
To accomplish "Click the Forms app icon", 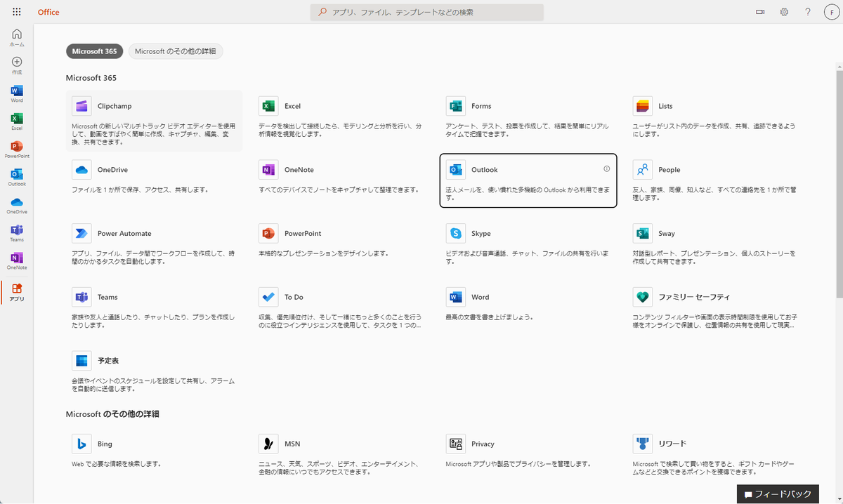I will point(455,106).
